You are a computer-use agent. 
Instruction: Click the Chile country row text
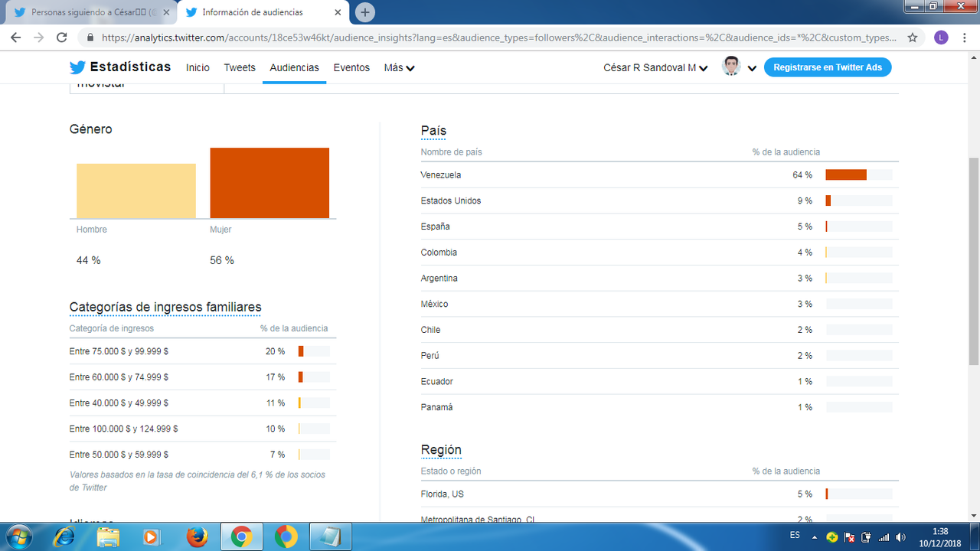[x=430, y=330]
